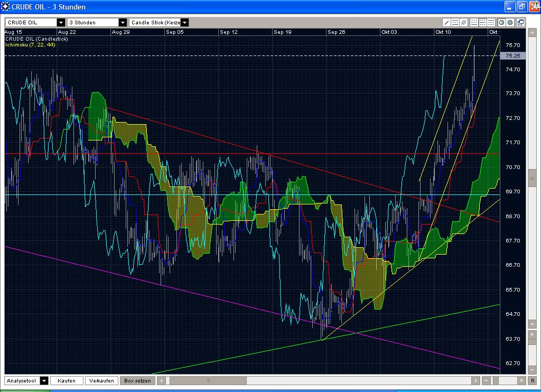
Task: Select the trendline drawing tool
Action: (447, 22)
